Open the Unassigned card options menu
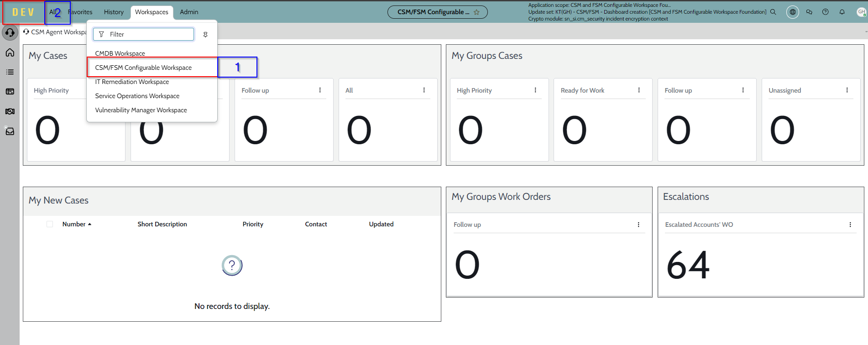Screen dimensions: 868x345 click(x=847, y=90)
